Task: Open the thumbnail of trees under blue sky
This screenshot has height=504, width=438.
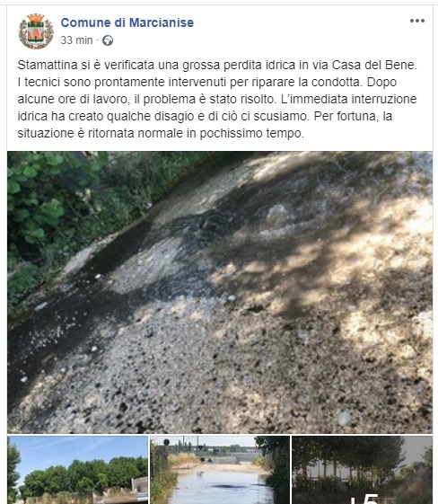Action: (x=77, y=470)
